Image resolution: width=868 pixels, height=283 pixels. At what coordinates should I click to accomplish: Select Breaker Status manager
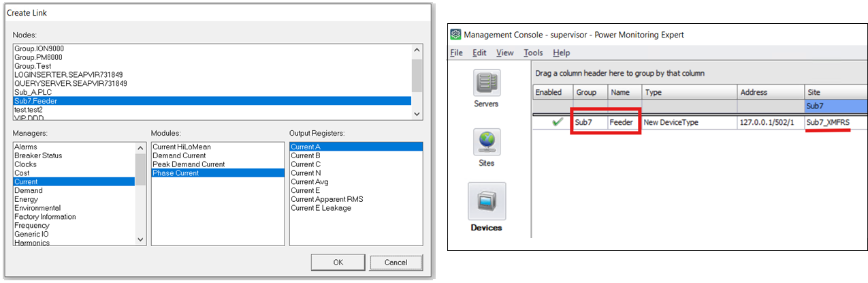click(74, 155)
